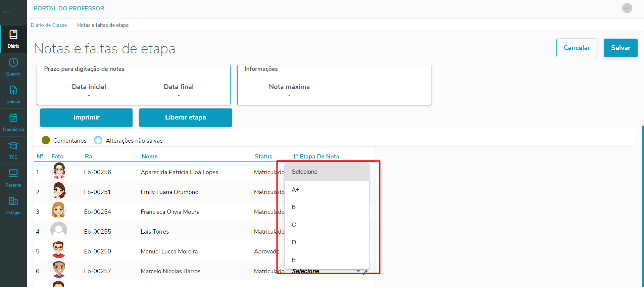Click the page vertical scrollbar
Image resolution: width=644 pixels, height=287 pixels.
642,206
